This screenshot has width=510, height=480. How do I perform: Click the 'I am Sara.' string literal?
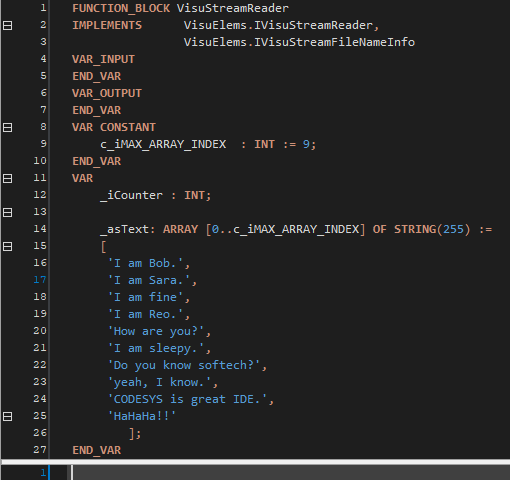[x=149, y=280]
